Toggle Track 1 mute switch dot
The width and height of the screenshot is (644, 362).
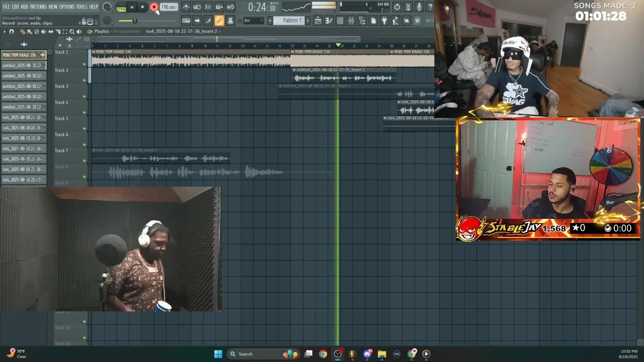coord(85,64)
